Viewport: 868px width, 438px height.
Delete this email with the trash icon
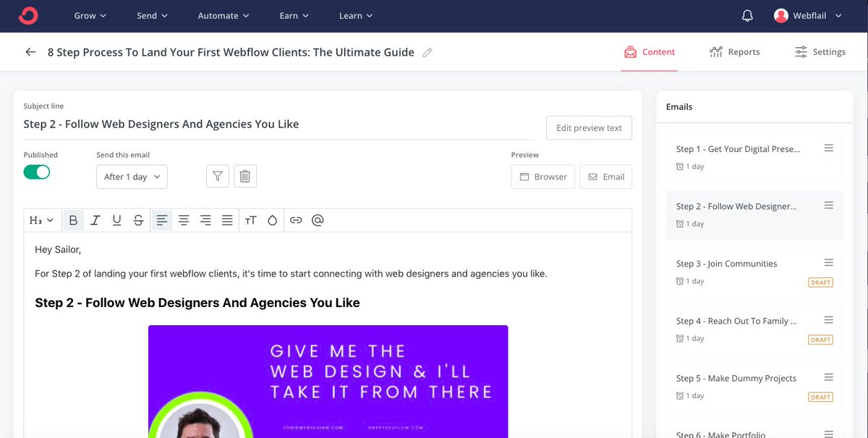(x=245, y=176)
